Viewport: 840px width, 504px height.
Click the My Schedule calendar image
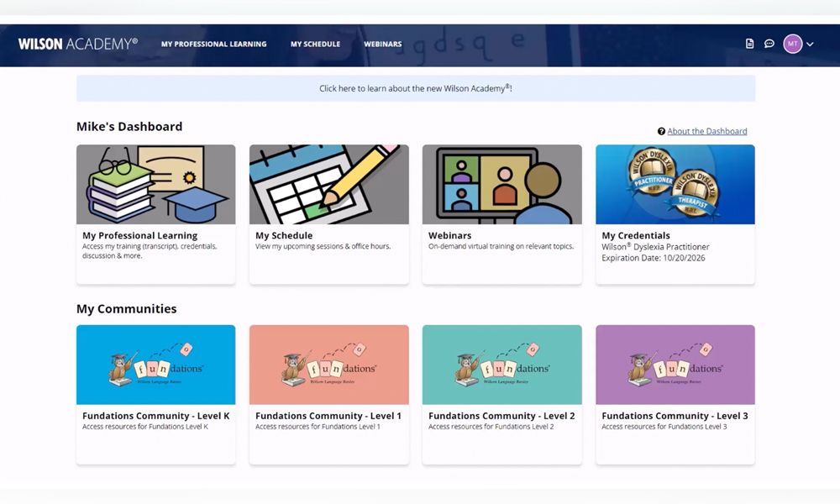coord(329,184)
